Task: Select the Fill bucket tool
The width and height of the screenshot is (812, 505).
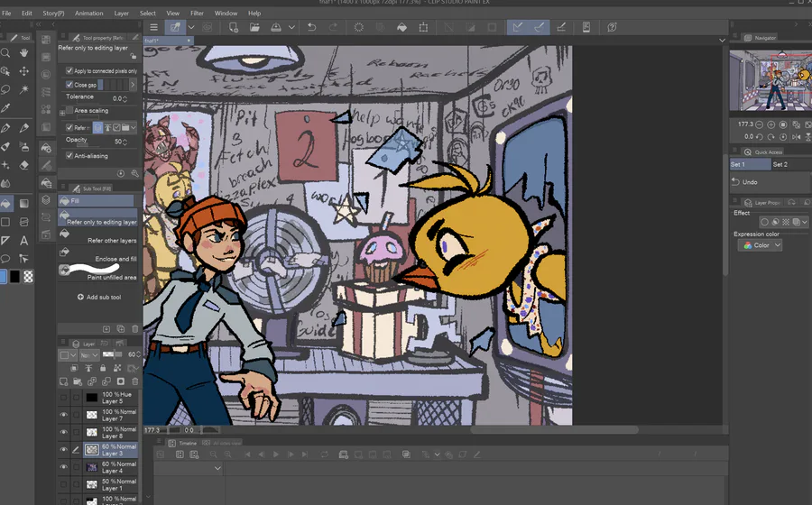Action: click(5, 203)
